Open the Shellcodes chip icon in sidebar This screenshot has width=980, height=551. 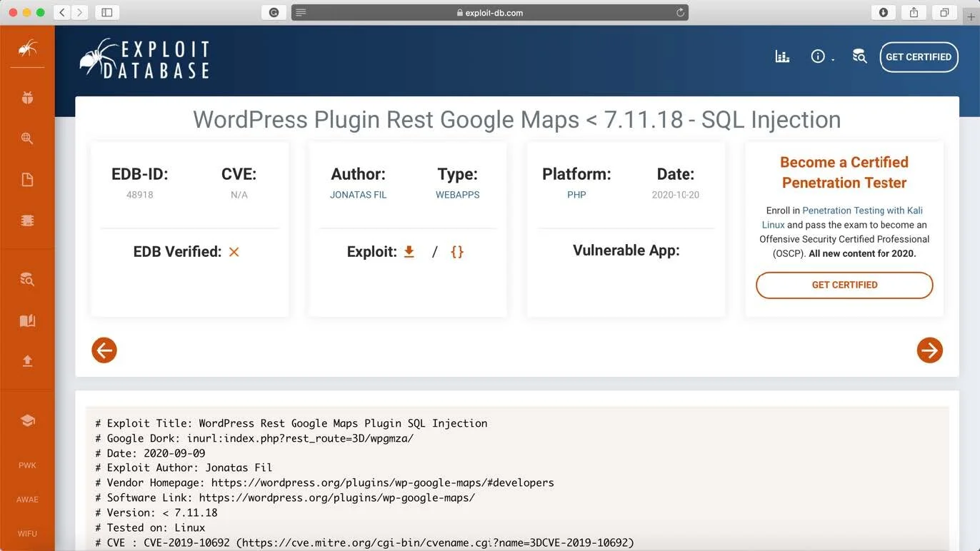[27, 221]
